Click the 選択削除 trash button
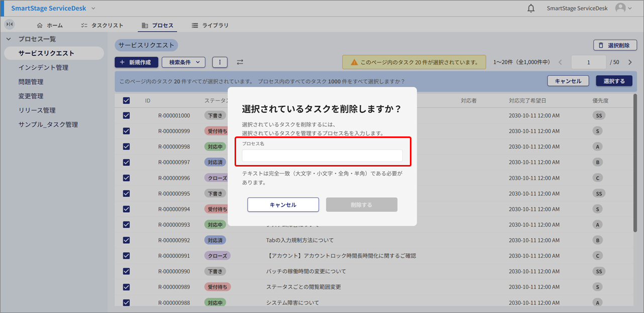This screenshot has width=644, height=313. tap(615, 46)
